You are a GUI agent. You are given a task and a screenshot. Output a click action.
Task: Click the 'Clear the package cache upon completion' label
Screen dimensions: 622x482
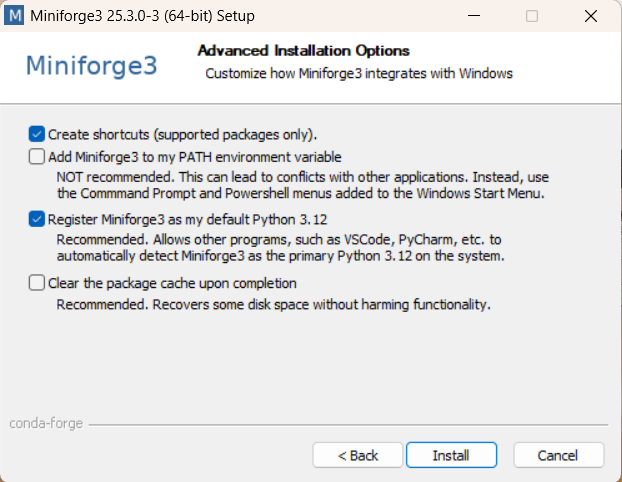coord(173,283)
